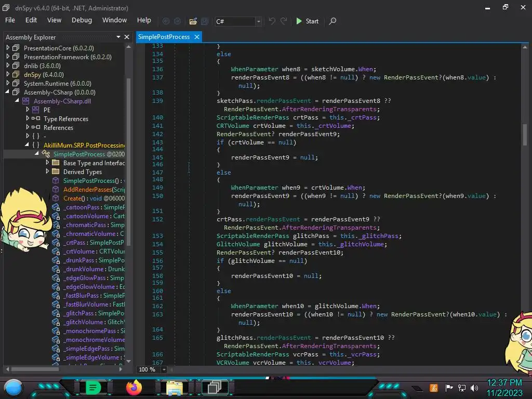This screenshot has height=399, width=532.
Task: Click the Open file folder icon
Action: coord(193,21)
